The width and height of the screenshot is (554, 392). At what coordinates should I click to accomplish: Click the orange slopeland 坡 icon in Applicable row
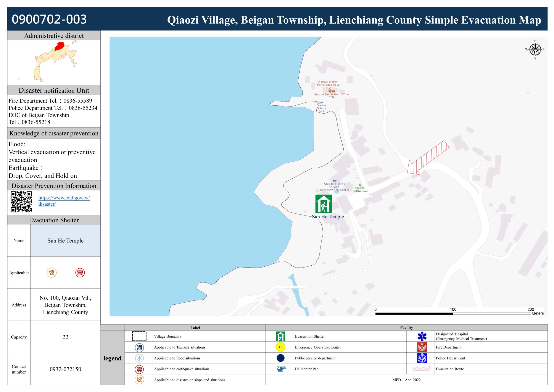51,273
